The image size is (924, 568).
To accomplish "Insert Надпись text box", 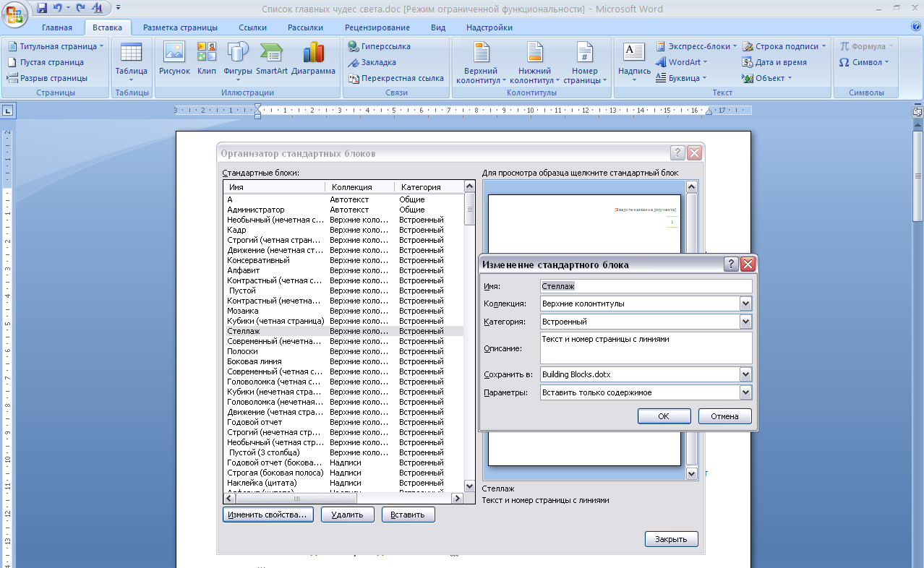I will click(x=634, y=63).
